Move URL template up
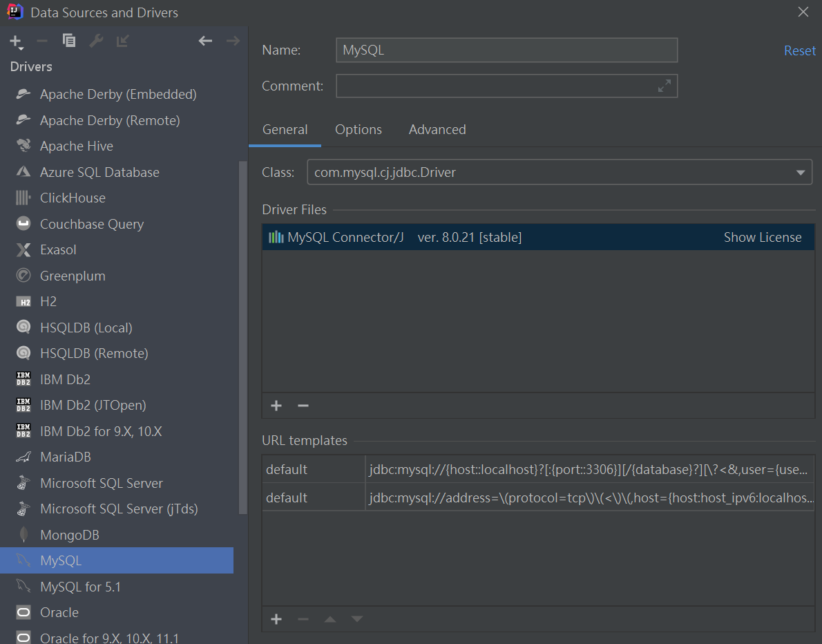 click(x=329, y=619)
